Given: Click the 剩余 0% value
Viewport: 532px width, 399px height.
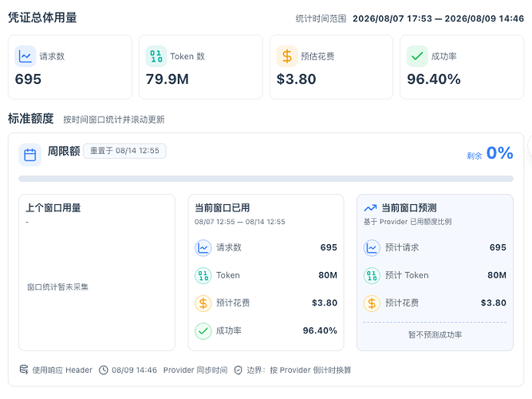Looking at the screenshot, I should coord(490,153).
